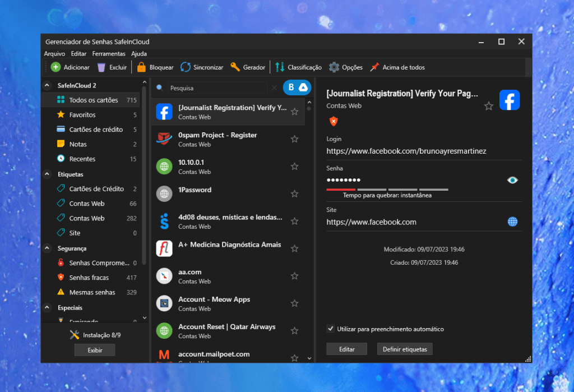The width and height of the screenshot is (574, 392).
Task: Select the account.mailpoet.com card
Action: pyautogui.click(x=228, y=354)
